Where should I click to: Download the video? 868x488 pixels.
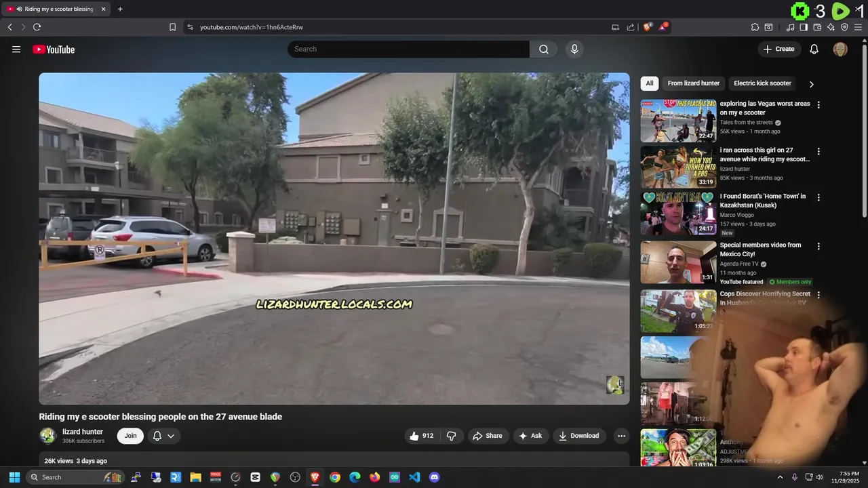(579, 436)
